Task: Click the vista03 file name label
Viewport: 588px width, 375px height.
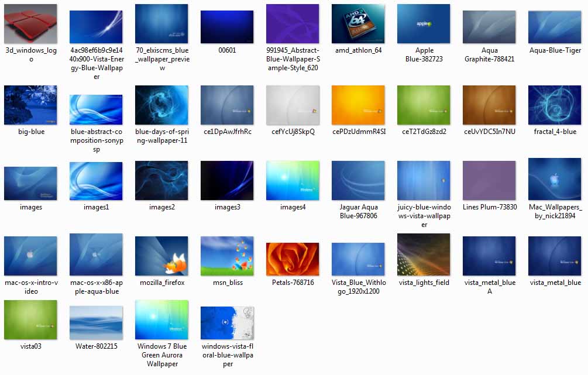Action: point(30,346)
